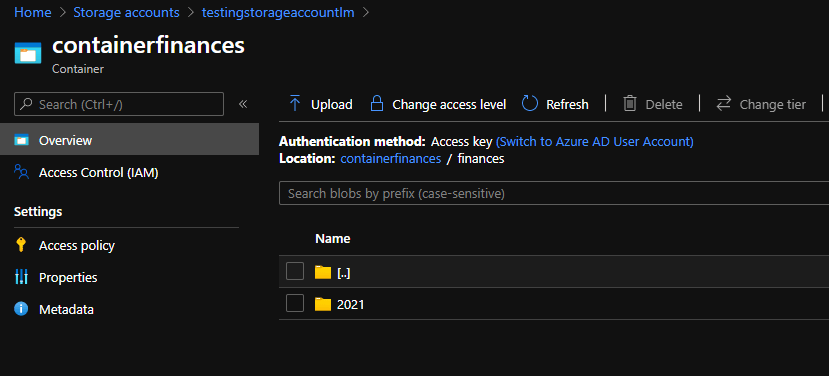Screen dimensions: 829x376
Task: Click the 'Settings' section heading
Action: click(38, 212)
